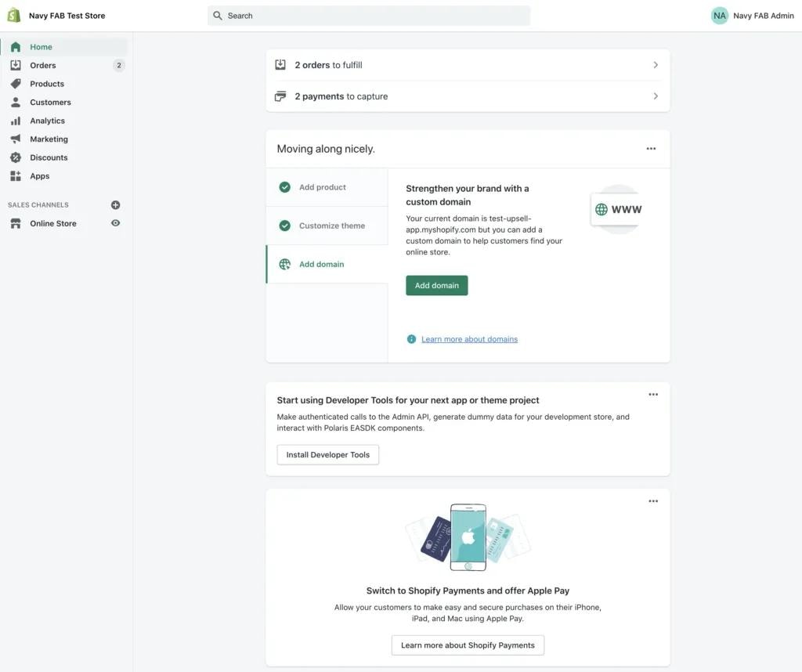Select the Add product setup step

pyautogui.click(x=327, y=187)
